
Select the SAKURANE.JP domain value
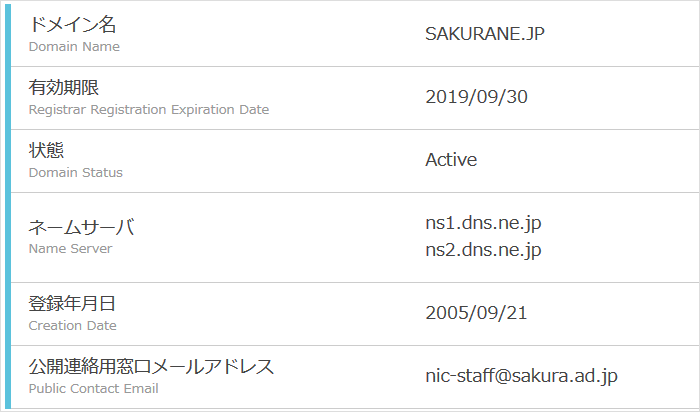485,34
